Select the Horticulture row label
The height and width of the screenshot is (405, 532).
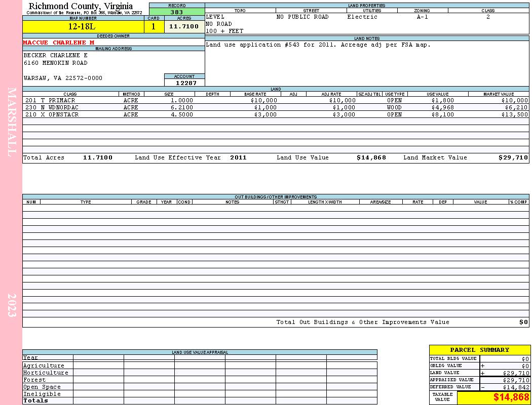pyautogui.click(x=46, y=373)
